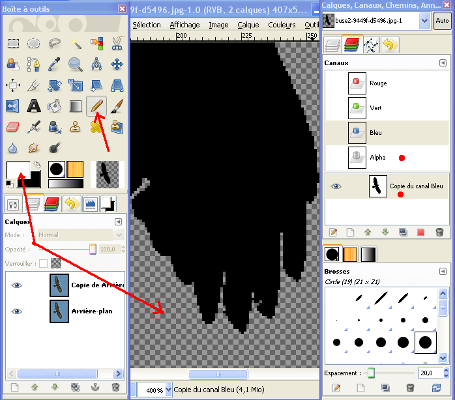
Task: Select the Text tool
Action: (x=34, y=106)
